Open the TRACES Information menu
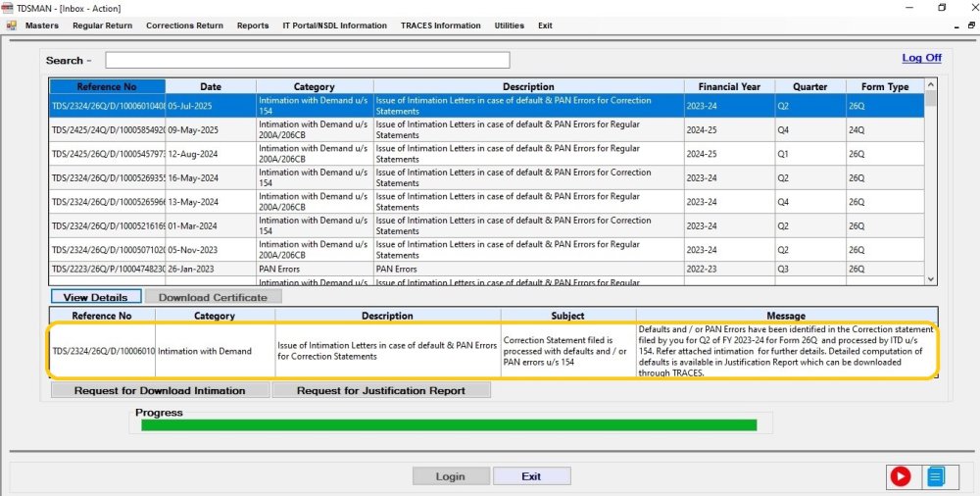 (x=441, y=25)
